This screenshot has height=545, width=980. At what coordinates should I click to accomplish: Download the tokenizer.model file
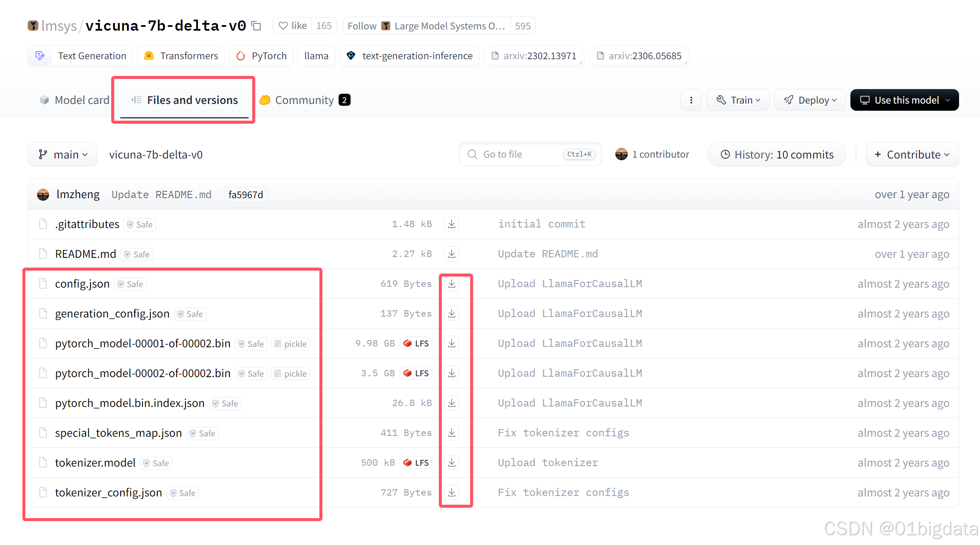point(451,462)
